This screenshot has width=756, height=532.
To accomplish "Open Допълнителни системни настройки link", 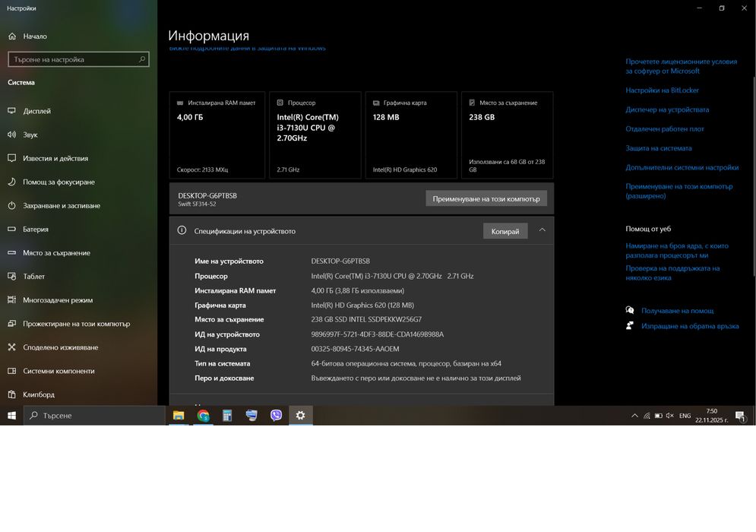I will [682, 167].
